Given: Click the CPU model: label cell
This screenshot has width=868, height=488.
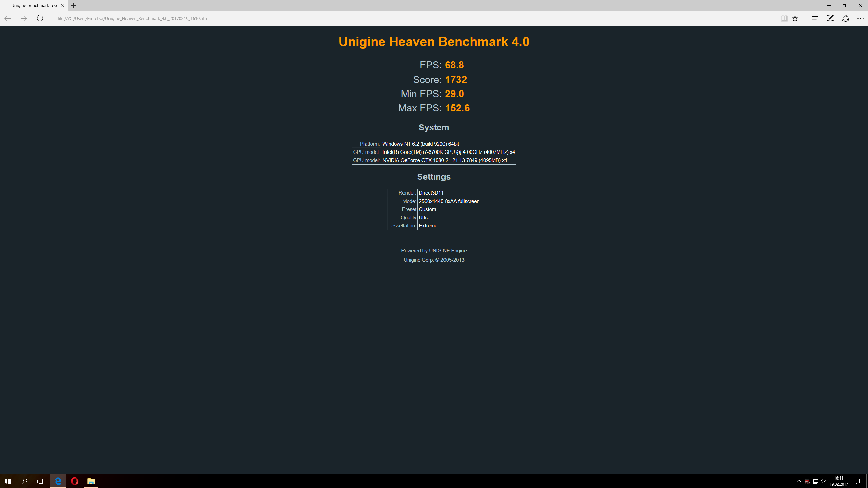Looking at the screenshot, I should [367, 152].
